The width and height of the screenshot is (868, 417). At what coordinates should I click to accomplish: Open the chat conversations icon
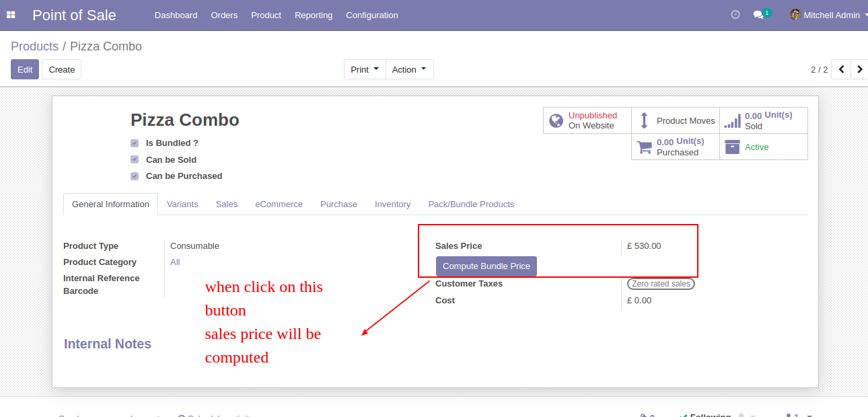click(759, 15)
